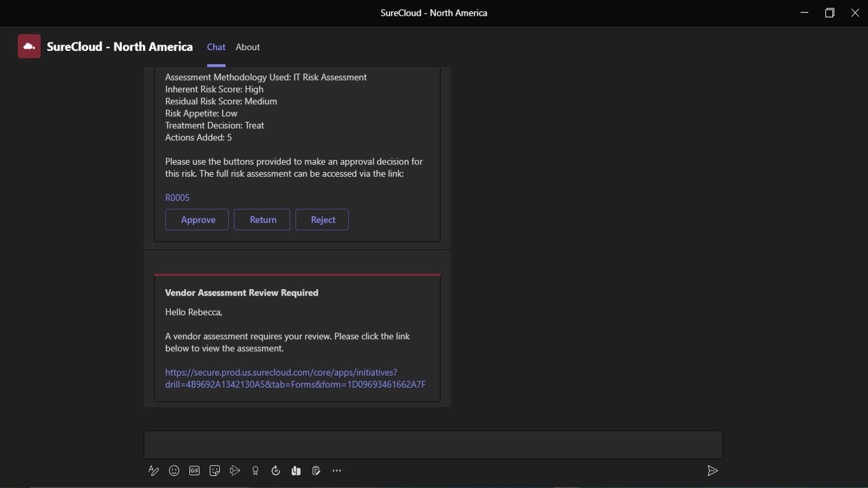Screen dimensions: 868x488
Task: Close the SureCloud window
Action: 855,13
